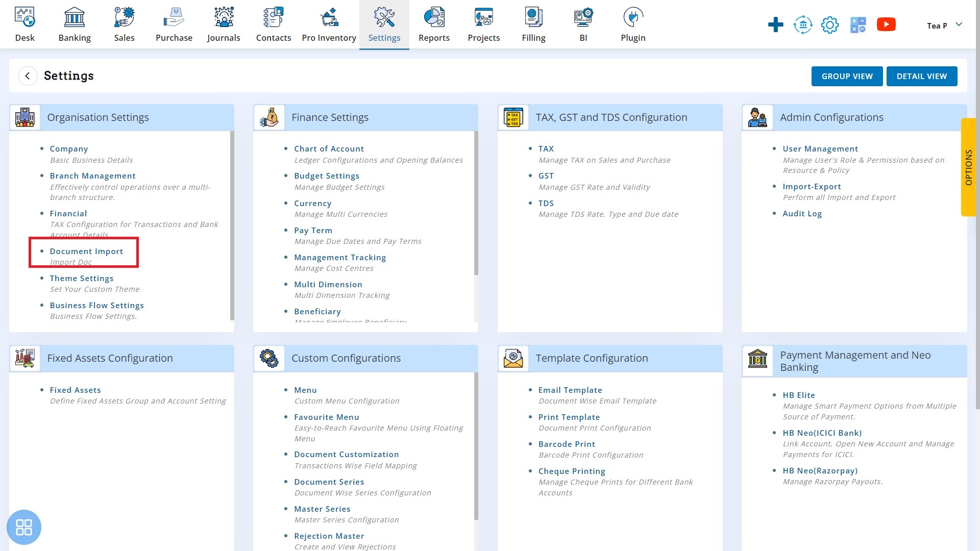
Task: Open Multi Dimension link
Action: tap(328, 284)
